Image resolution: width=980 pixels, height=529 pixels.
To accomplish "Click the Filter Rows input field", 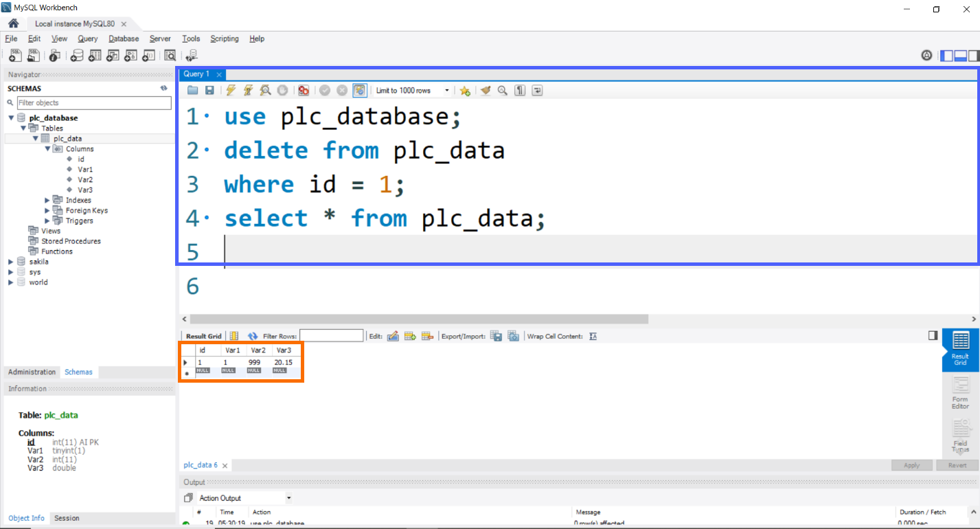I will coord(332,335).
